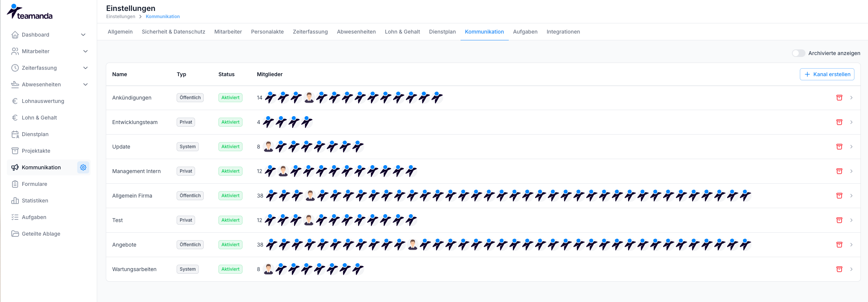
Task: Click the Lohnauswertung euro icon
Action: click(15, 101)
